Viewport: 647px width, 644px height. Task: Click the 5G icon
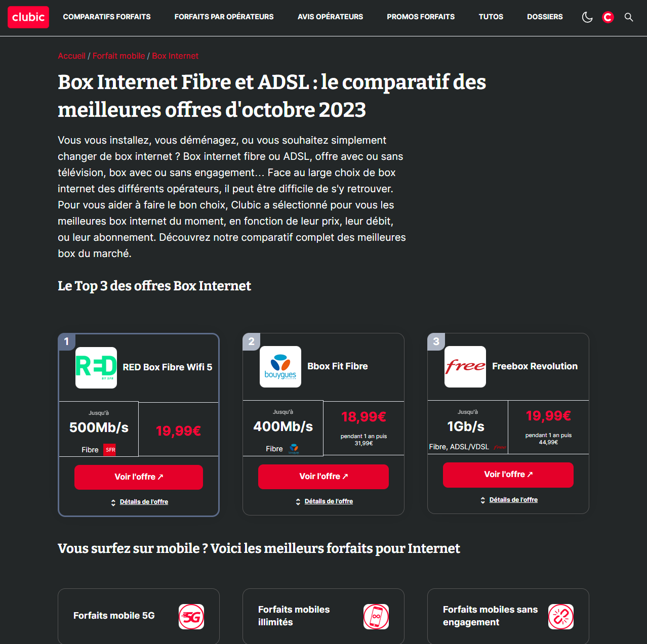point(191,617)
